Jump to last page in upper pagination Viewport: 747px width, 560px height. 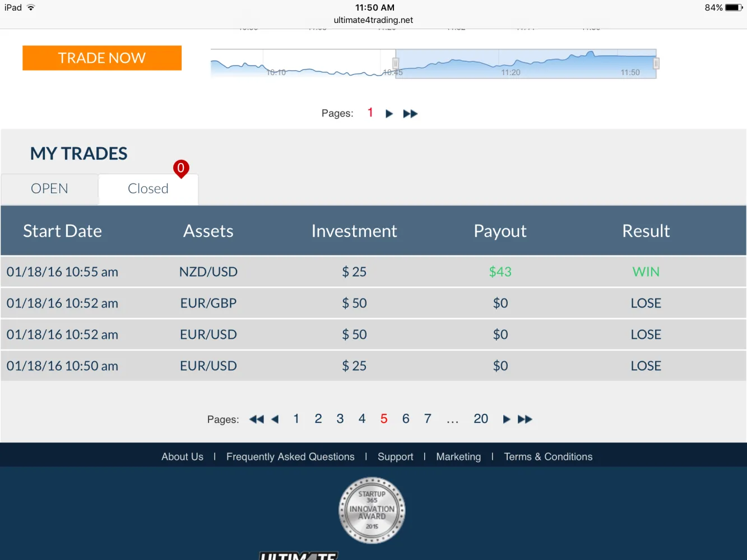[410, 114]
